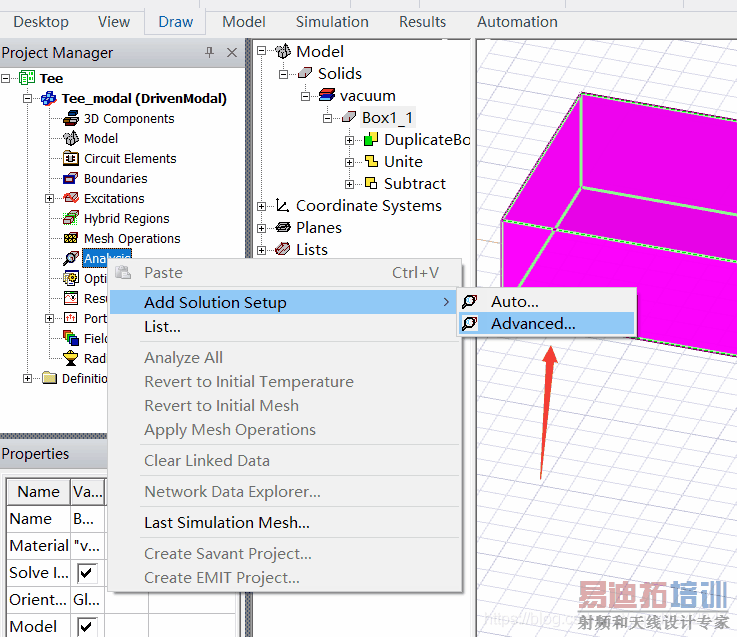
Task: Click the Material value cell
Action: coord(87,546)
